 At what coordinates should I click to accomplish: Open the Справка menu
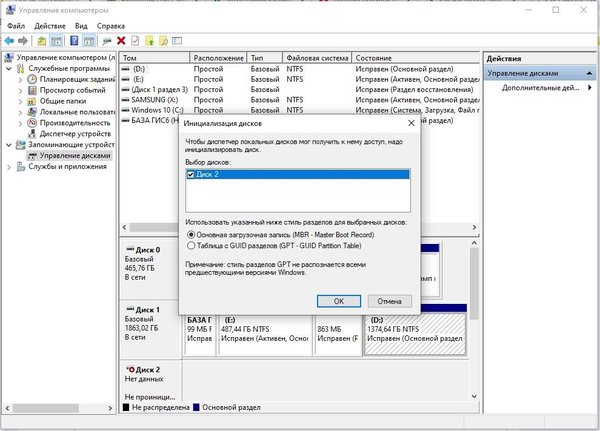click(x=110, y=25)
